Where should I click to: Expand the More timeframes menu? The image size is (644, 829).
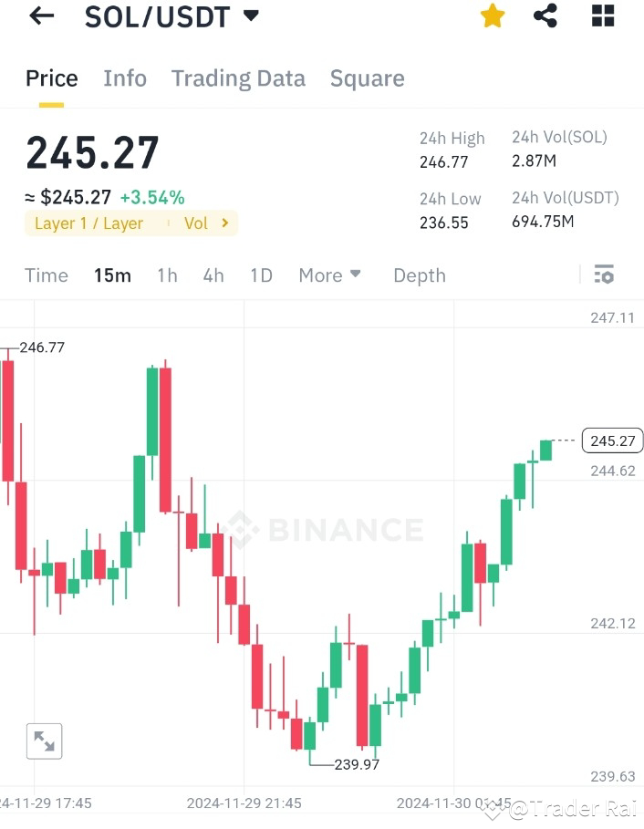(329, 275)
